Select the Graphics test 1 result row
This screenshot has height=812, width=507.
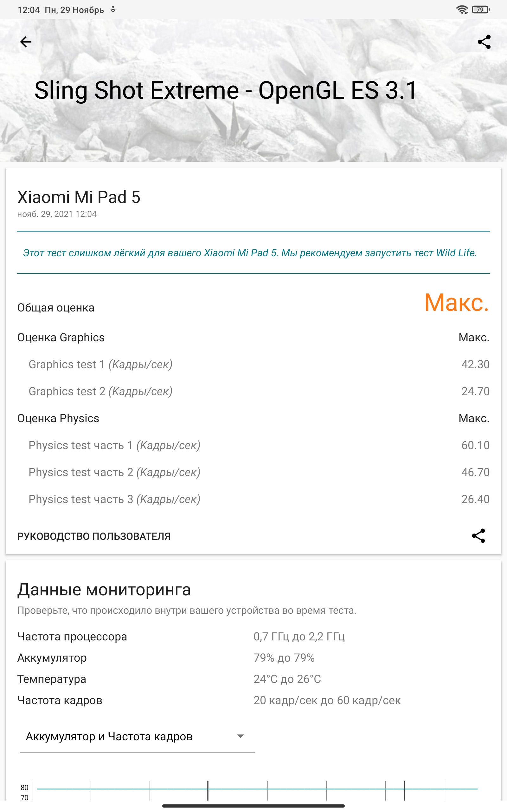(x=253, y=364)
